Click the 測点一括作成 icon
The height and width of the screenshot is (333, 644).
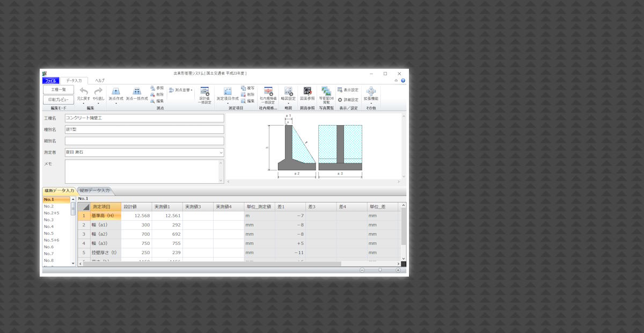coord(137,91)
